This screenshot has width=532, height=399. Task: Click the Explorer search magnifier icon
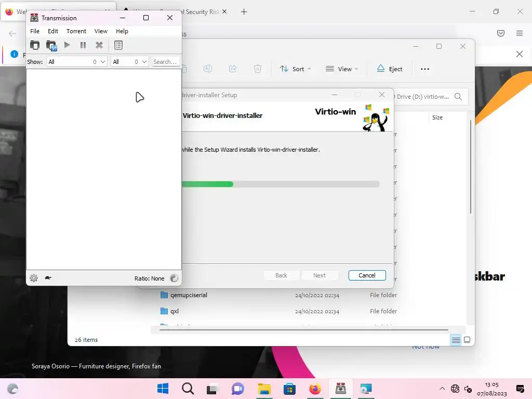pyautogui.click(x=458, y=97)
